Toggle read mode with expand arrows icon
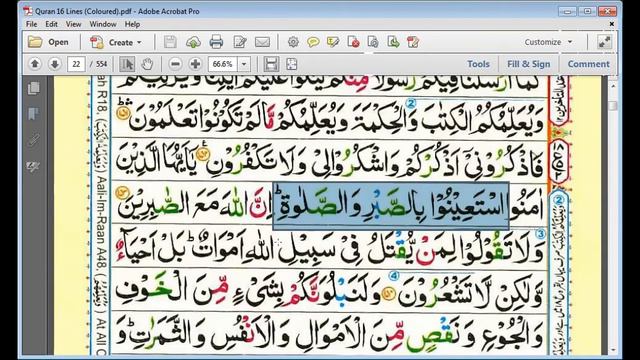640x360 pixels. coord(604,42)
